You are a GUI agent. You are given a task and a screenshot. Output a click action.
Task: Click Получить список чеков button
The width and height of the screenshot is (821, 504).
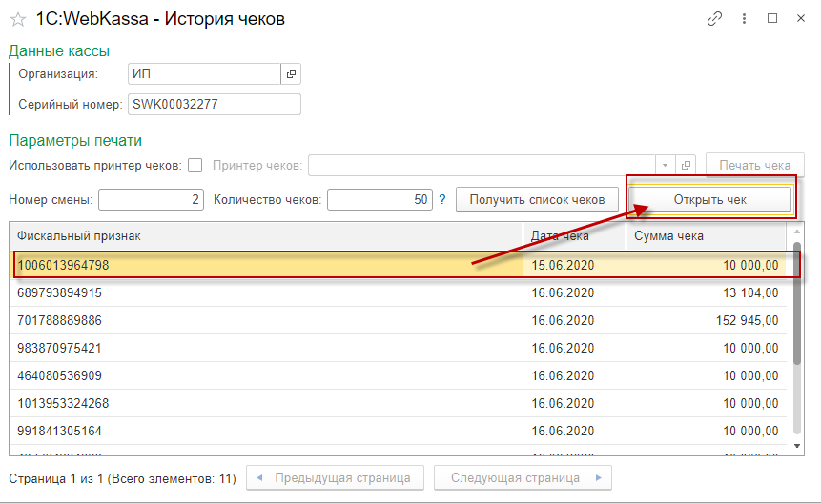tap(537, 199)
